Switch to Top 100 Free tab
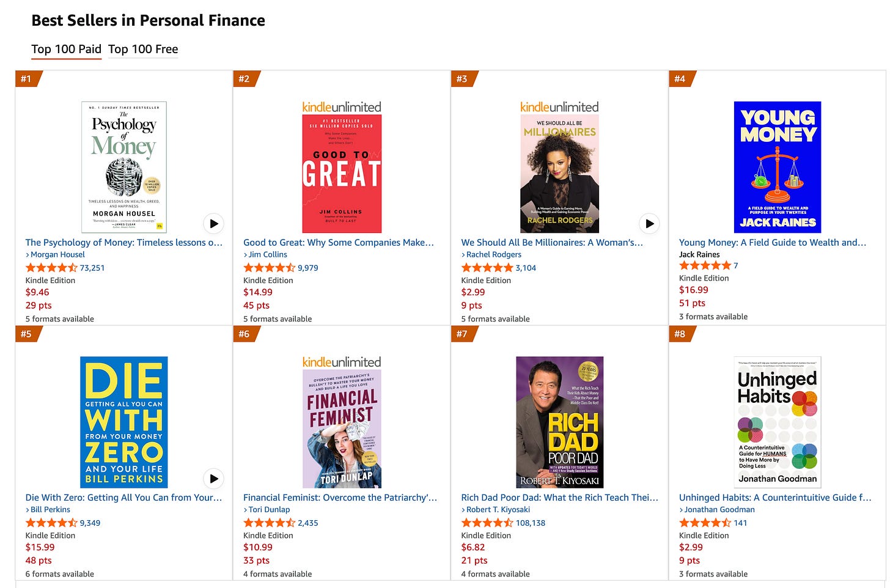Image resolution: width=890 pixels, height=588 pixels. pos(143,50)
